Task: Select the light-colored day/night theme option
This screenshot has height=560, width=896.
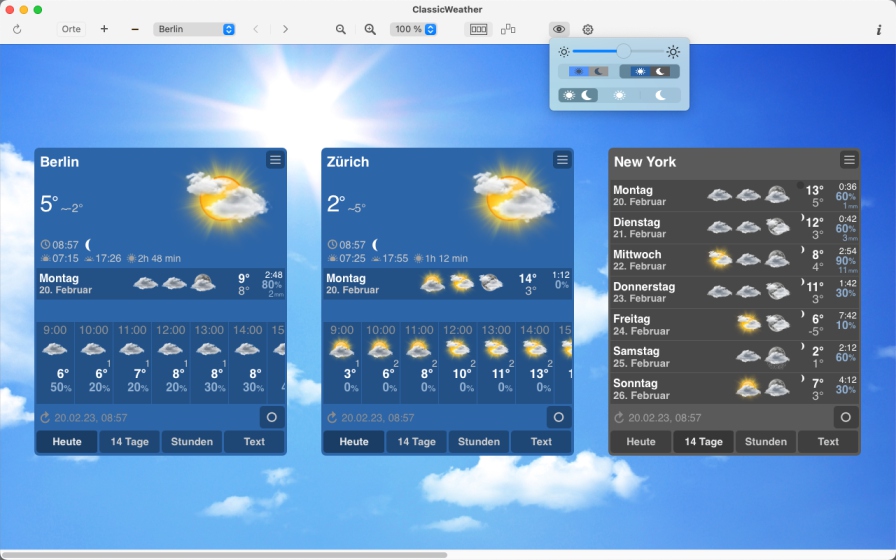Action: click(589, 71)
